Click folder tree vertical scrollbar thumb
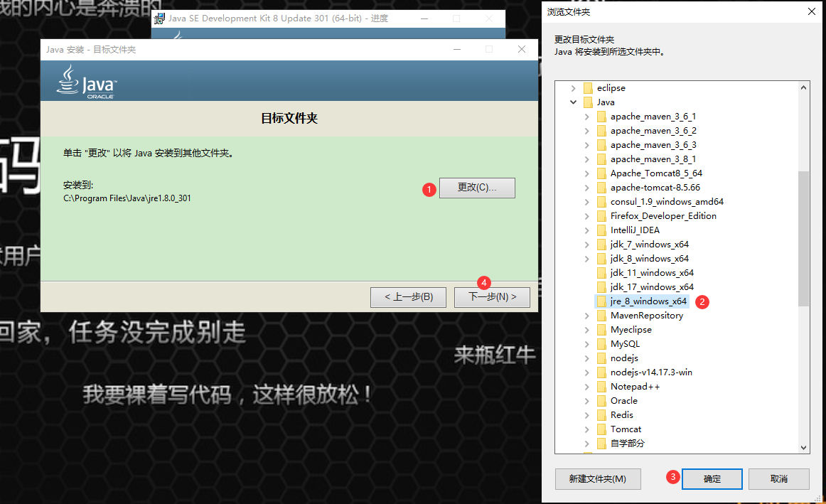This screenshot has height=504, width=826. (x=803, y=239)
